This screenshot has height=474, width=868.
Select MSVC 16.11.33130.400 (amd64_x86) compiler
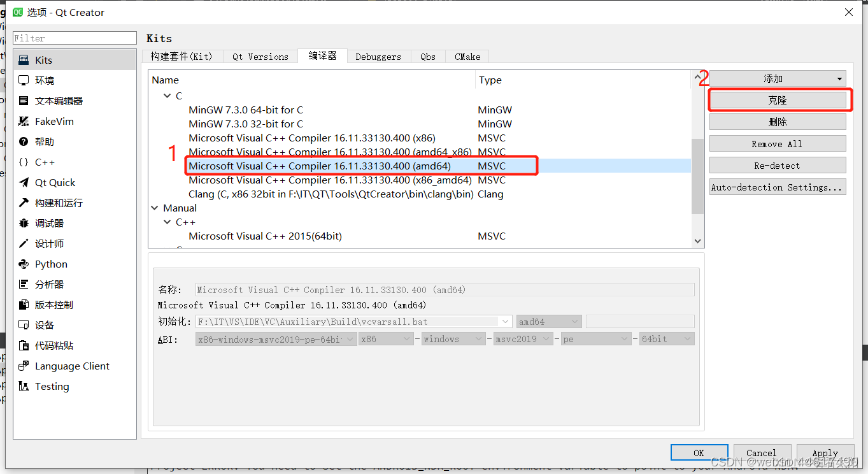click(x=330, y=152)
